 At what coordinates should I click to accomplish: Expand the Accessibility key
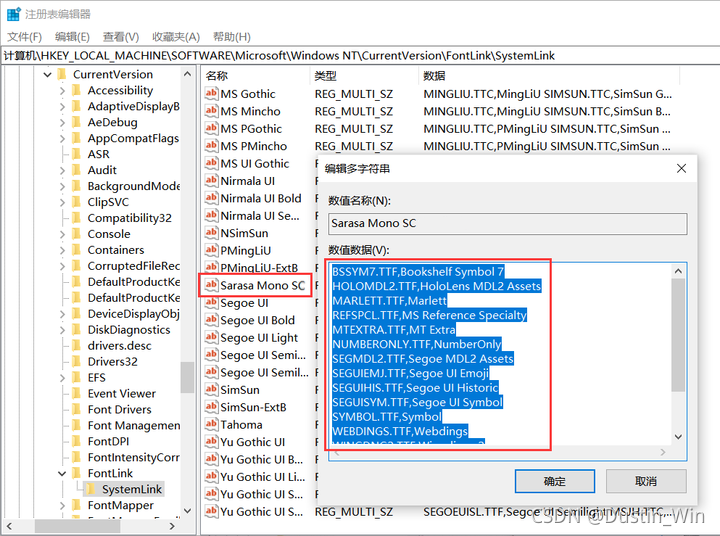[62, 90]
